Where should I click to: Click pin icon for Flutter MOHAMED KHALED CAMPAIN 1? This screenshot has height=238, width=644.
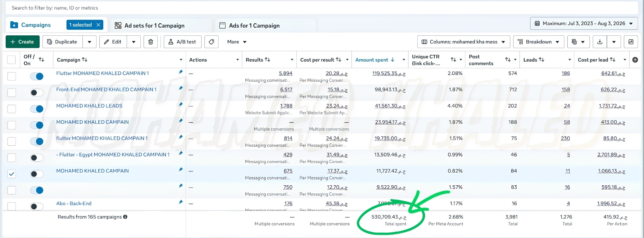[181, 72]
